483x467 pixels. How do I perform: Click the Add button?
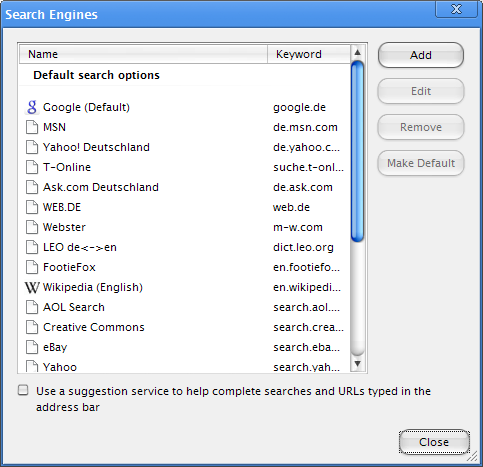421,55
